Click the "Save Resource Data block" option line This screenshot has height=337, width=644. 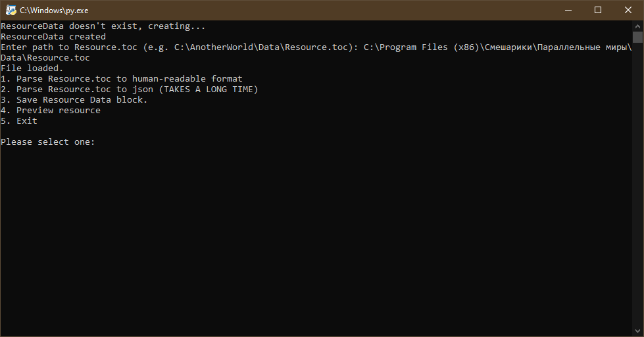[74, 100]
